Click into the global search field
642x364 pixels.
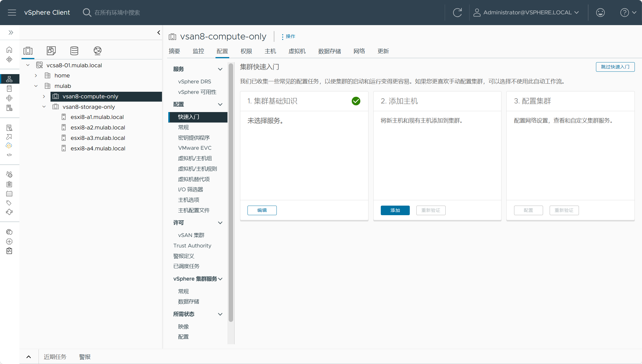(117, 13)
